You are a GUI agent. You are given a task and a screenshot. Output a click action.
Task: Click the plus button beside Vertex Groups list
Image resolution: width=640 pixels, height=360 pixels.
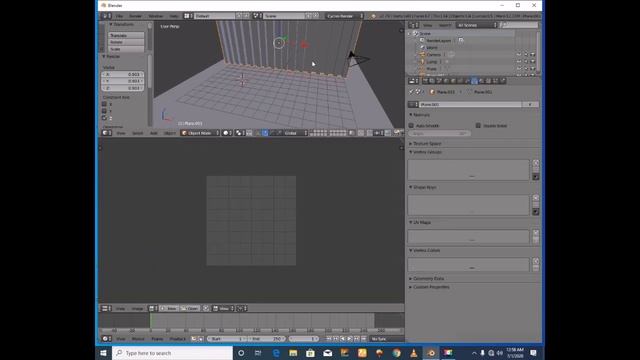tap(536, 163)
